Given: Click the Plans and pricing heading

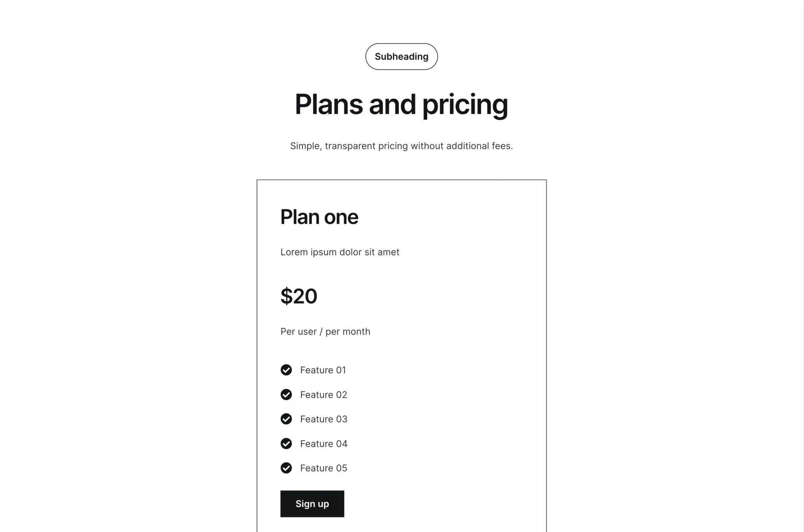Looking at the screenshot, I should [x=401, y=104].
